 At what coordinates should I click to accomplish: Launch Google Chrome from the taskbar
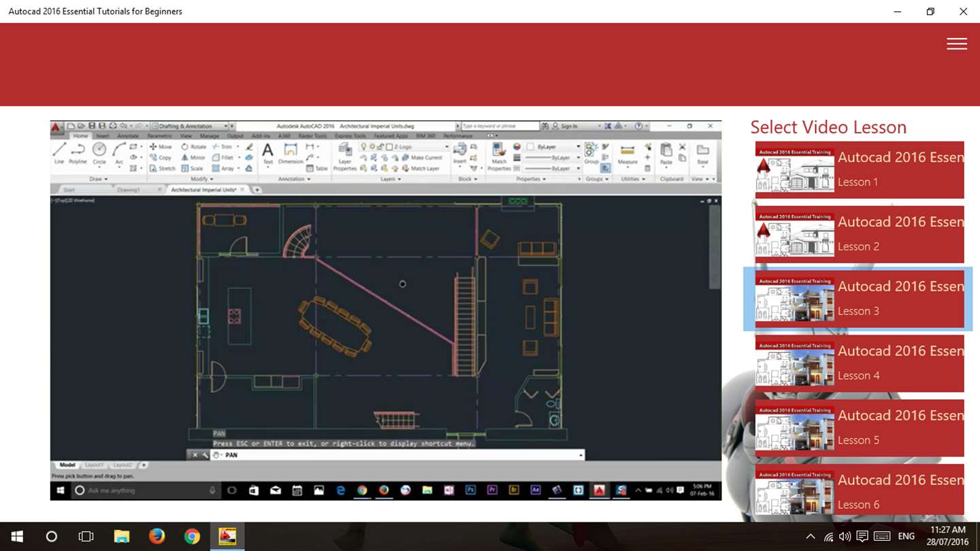click(x=192, y=537)
